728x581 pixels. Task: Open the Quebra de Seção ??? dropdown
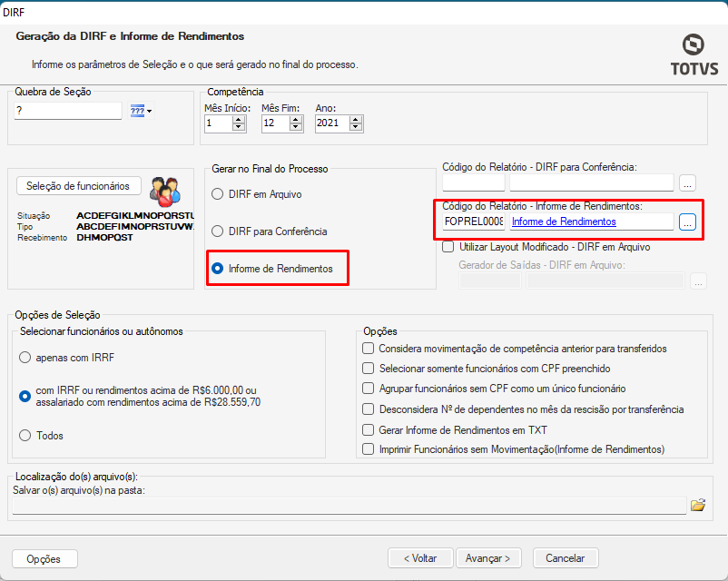[141, 111]
